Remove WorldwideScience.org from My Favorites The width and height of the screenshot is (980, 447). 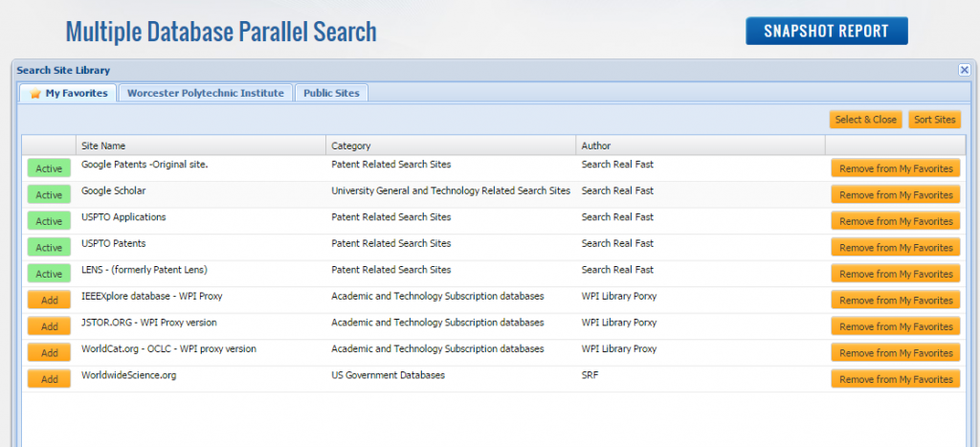(x=896, y=379)
